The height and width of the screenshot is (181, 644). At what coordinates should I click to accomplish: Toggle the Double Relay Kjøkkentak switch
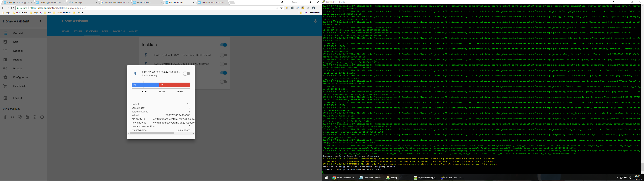pyautogui.click(x=224, y=64)
